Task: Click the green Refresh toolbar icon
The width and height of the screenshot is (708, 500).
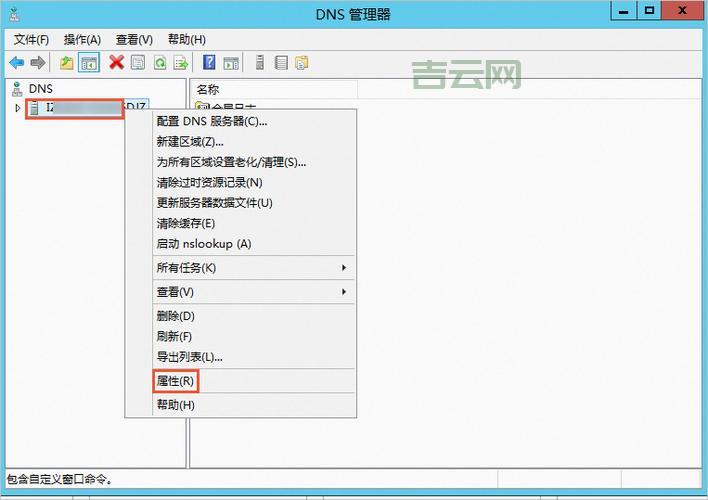Action: 160,62
